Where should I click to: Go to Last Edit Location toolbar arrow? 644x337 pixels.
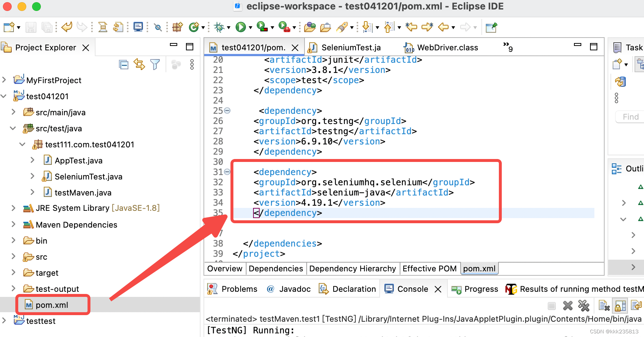pos(411,27)
